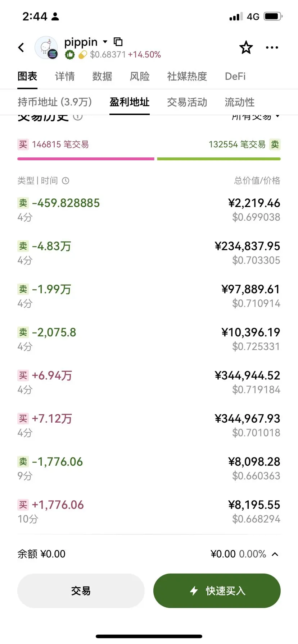Tap the yellow pill badge icon

(x=83, y=55)
